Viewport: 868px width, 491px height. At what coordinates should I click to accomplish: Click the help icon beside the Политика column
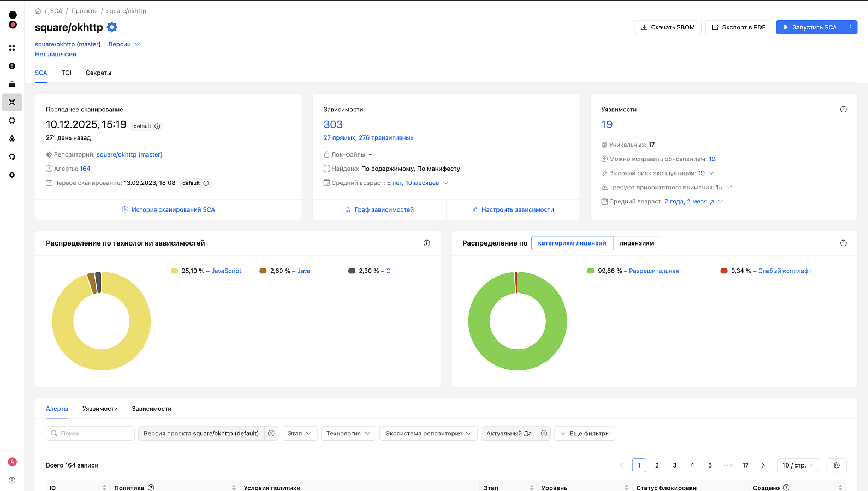point(151,488)
